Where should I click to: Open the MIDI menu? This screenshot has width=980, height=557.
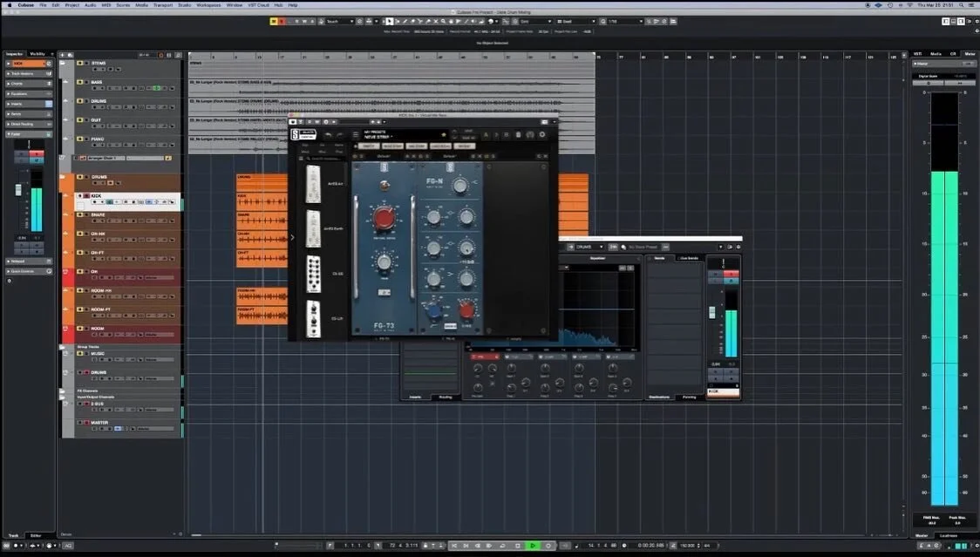(x=106, y=5)
